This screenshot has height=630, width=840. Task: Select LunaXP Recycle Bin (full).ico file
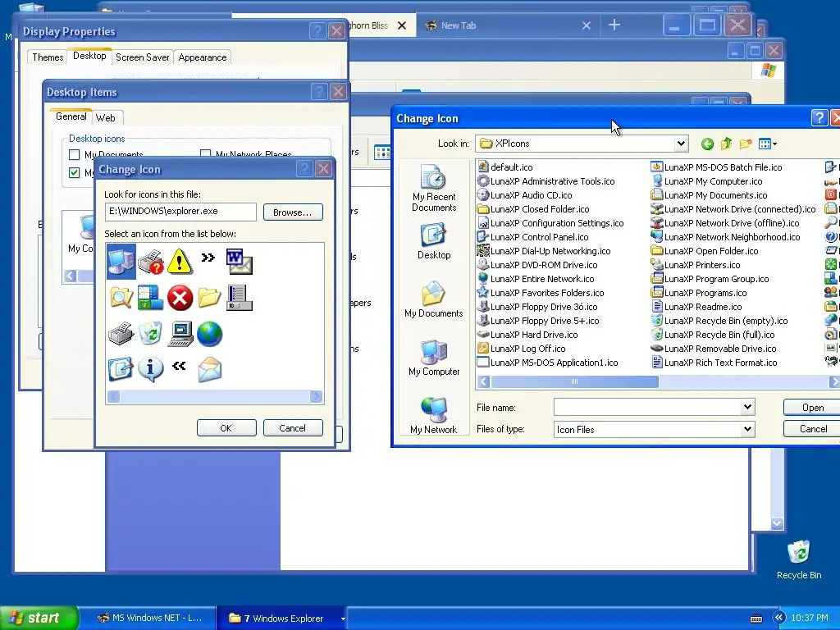tap(713, 335)
